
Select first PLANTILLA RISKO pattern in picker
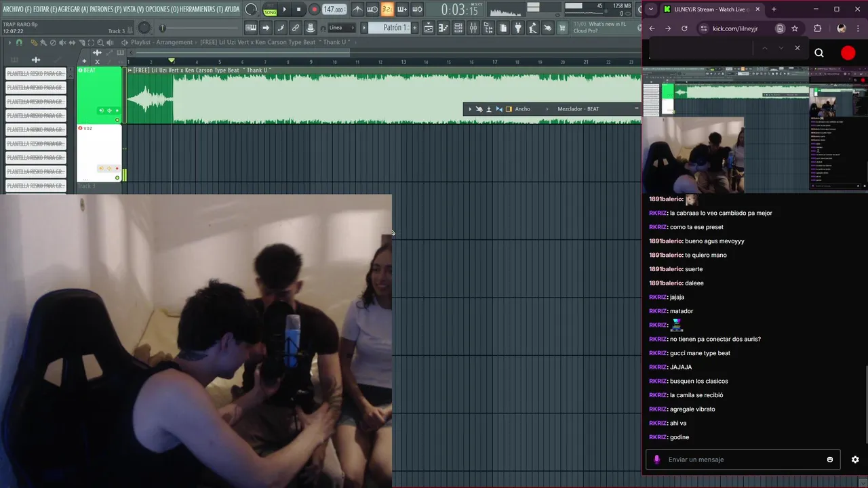(x=36, y=73)
